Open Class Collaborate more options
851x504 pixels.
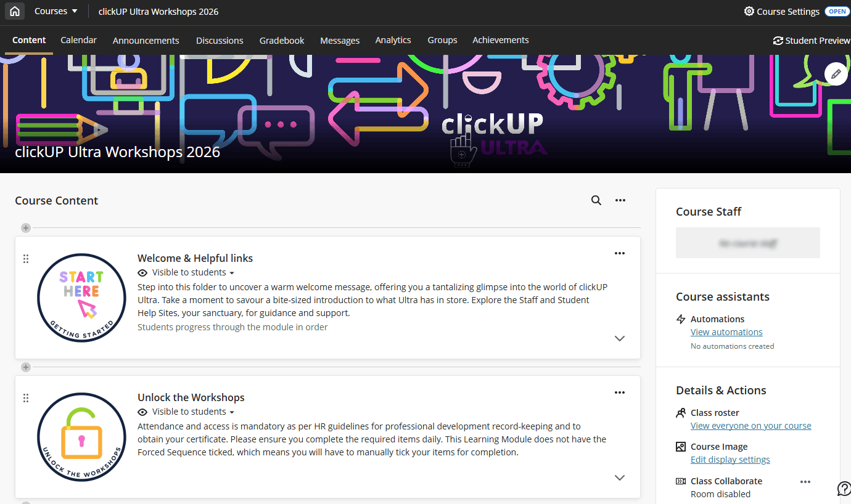click(x=805, y=482)
